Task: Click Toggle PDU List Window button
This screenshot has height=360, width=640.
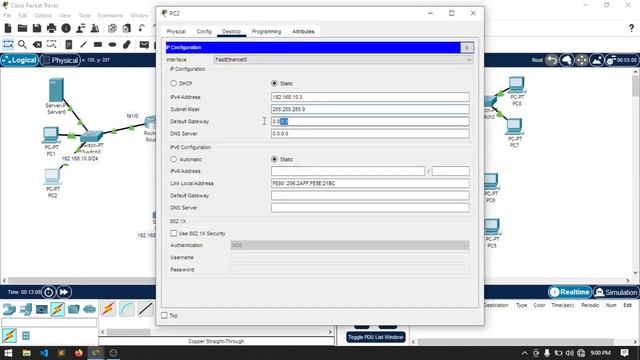Action: point(376,337)
